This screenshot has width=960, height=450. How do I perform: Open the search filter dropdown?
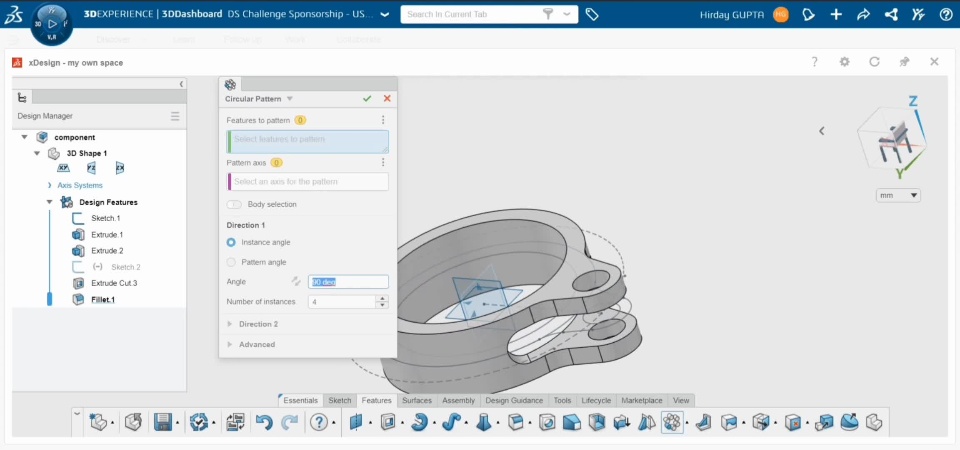568,14
